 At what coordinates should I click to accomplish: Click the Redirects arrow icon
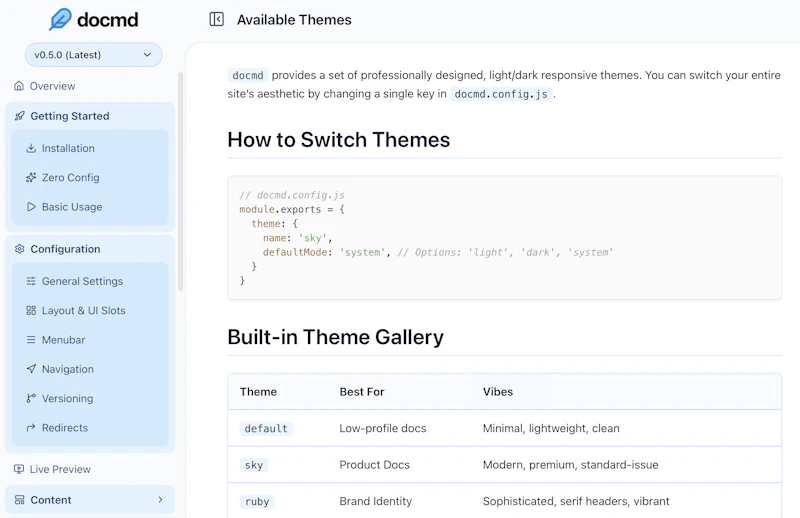31,428
